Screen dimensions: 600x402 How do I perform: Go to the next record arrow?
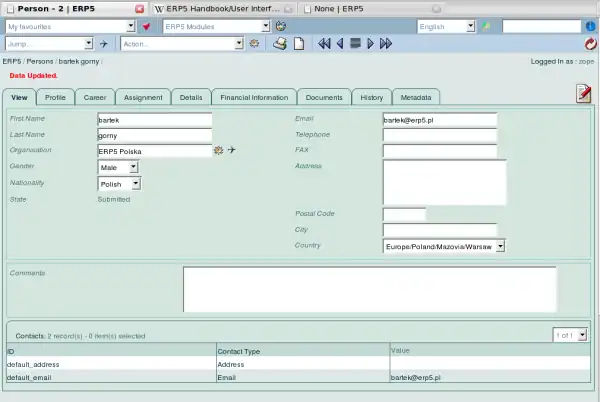pos(371,44)
